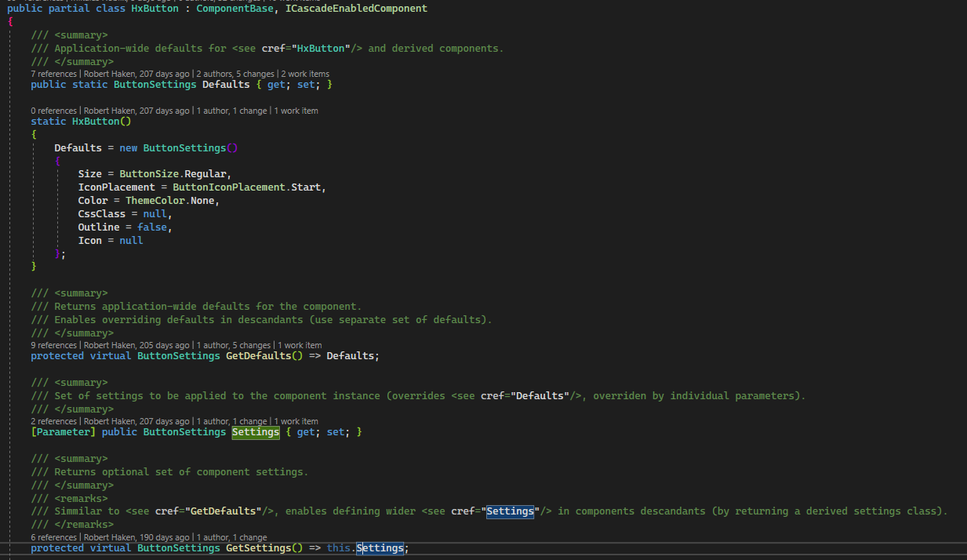Click "Robert Haken, 205 days ago" CodeLens

[x=137, y=345]
